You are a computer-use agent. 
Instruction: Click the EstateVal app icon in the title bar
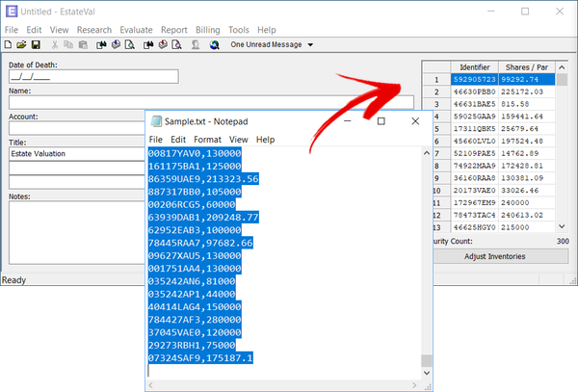pos(12,12)
